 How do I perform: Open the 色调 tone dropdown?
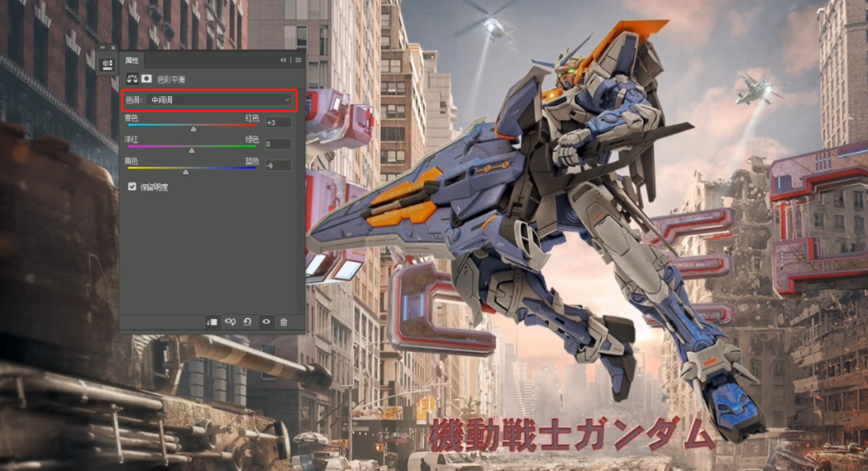click(220, 100)
